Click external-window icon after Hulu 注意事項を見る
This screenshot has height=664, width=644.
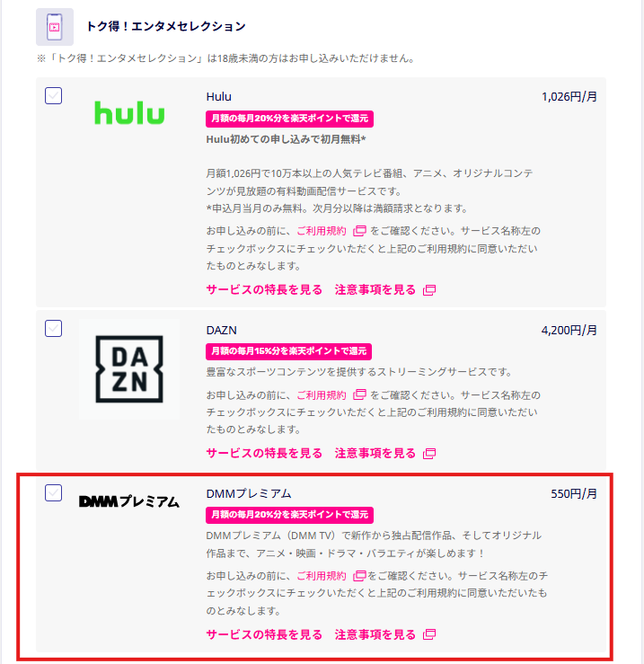tap(429, 290)
